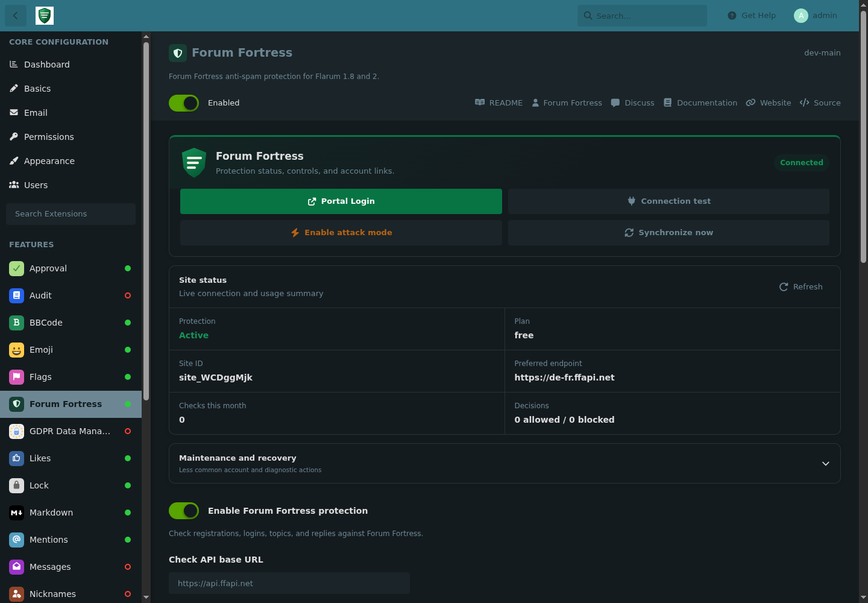Select the Forum Fortress sidebar icon
Image resolution: width=868 pixels, height=603 pixels.
16,404
